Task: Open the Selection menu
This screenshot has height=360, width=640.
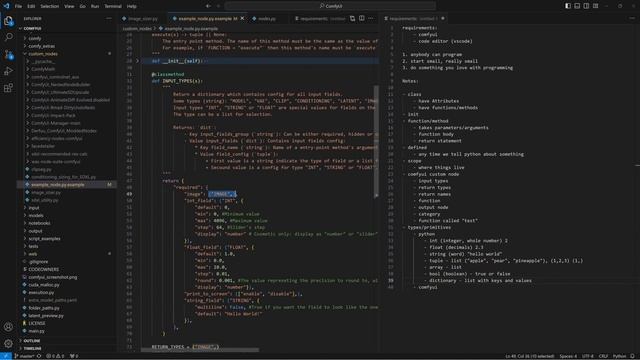Action: (x=49, y=6)
